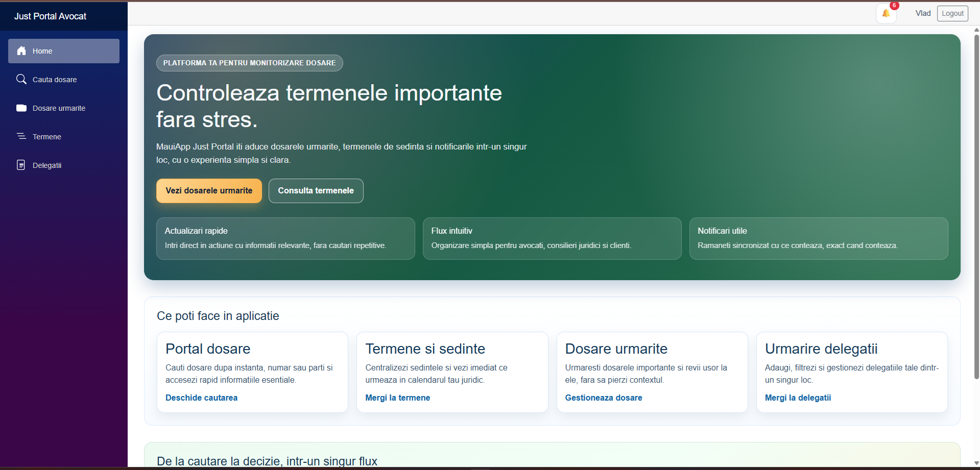Click the Consulta termenele button
The width and height of the screenshot is (980, 470).
[316, 190]
